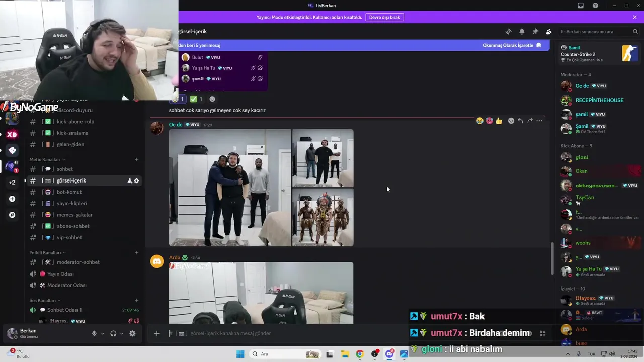Join Sohbet Odası 1 voice channel
The width and height of the screenshot is (644, 362).
(84, 310)
